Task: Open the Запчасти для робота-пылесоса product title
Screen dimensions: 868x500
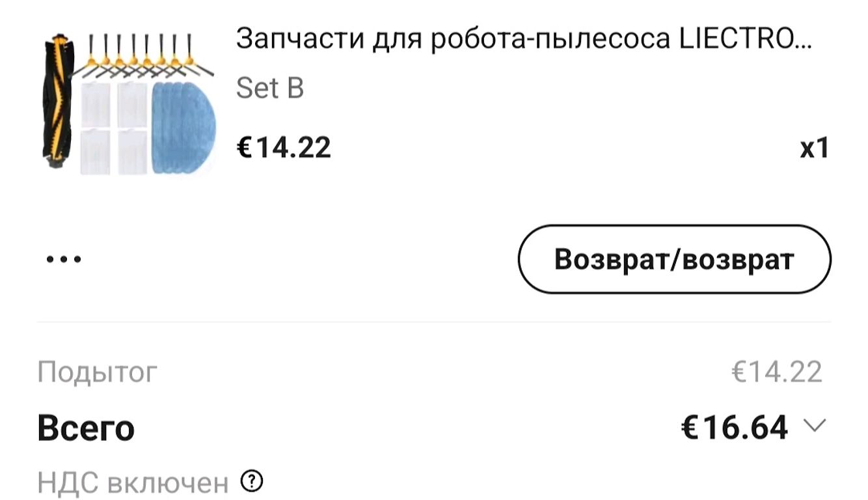Action: click(x=524, y=40)
